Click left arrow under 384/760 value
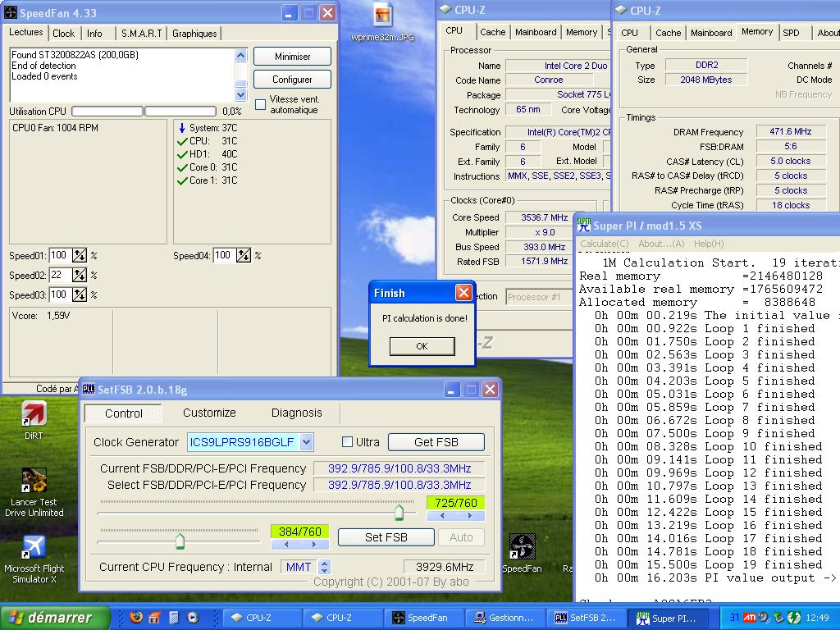The height and width of the screenshot is (630, 840). 286,545
